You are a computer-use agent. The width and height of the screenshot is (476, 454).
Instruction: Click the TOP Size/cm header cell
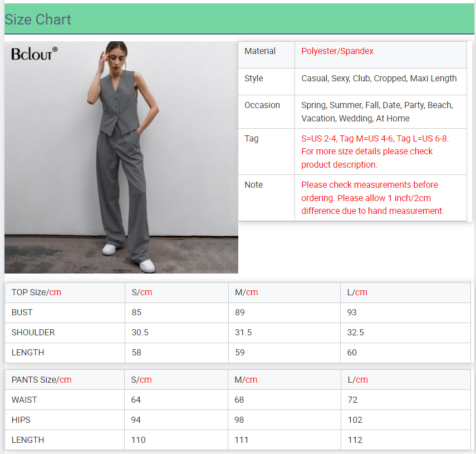point(36,292)
